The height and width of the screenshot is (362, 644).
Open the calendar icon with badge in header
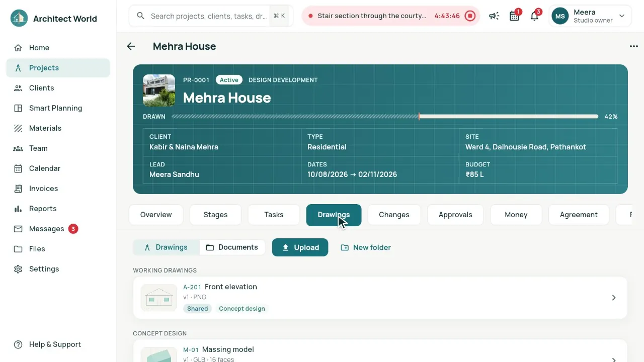[x=514, y=16]
